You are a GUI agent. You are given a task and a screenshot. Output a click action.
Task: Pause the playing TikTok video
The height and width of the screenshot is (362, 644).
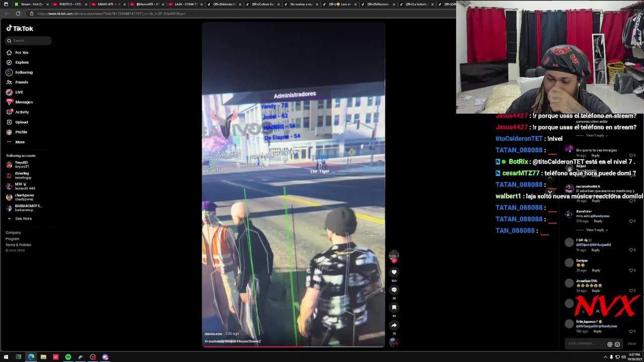[293, 185]
